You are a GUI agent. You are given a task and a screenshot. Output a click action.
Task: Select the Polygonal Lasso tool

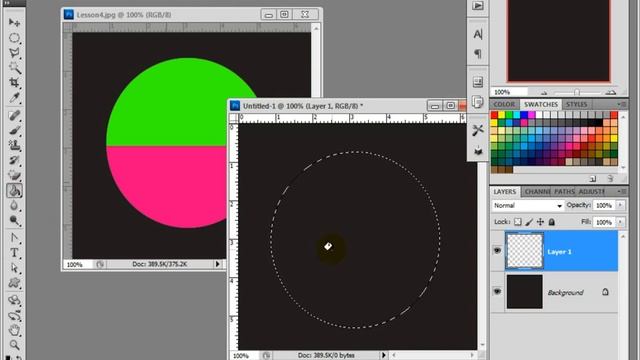[x=14, y=53]
